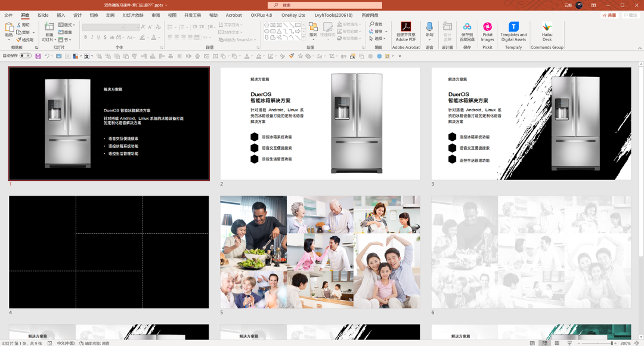Click the 200% zoom level
Screen dimensions: 644x346
pyautogui.click(x=626, y=343)
